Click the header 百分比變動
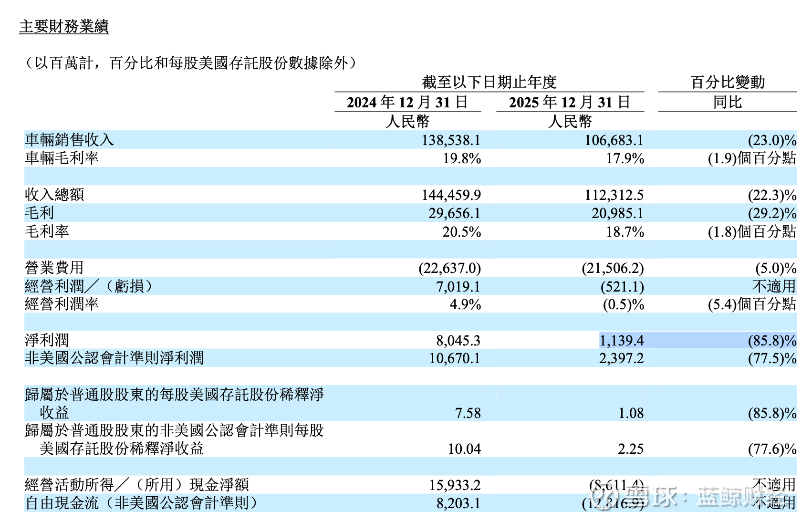 [728, 82]
